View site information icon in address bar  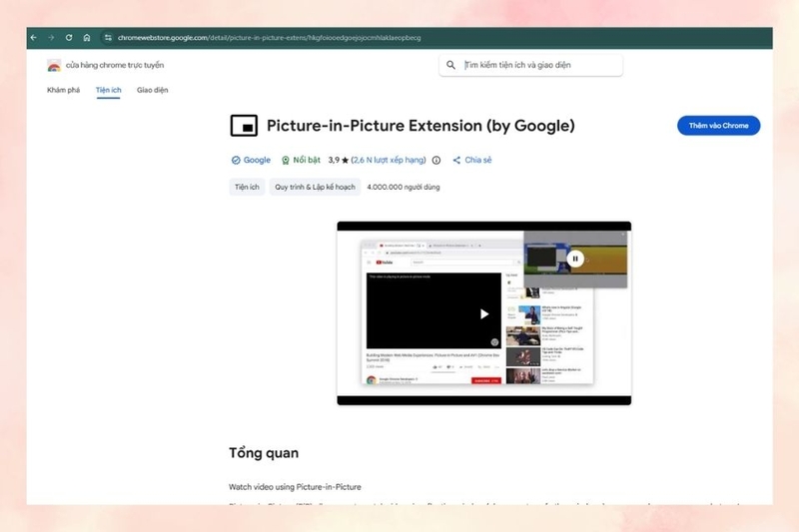pos(108,38)
